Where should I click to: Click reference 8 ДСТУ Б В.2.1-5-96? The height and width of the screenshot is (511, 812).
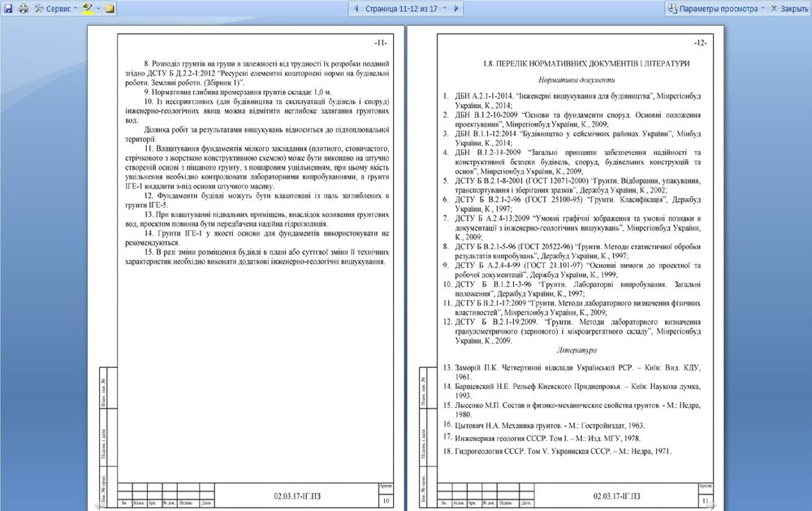pos(572,251)
